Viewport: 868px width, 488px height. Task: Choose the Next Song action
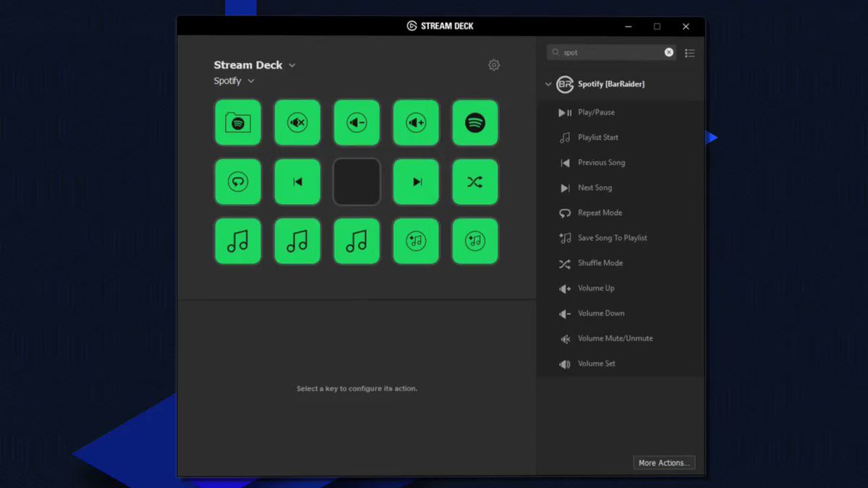pos(620,188)
